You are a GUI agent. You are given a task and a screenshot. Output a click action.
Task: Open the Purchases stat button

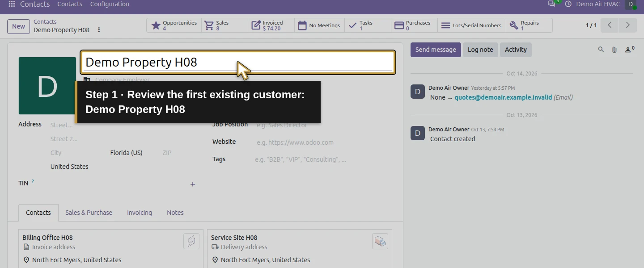(414, 25)
